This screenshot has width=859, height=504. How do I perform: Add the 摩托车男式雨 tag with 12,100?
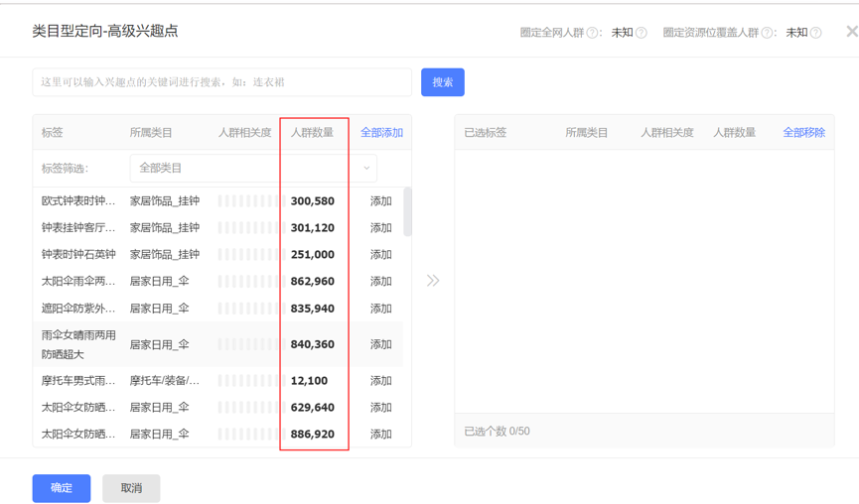(380, 380)
